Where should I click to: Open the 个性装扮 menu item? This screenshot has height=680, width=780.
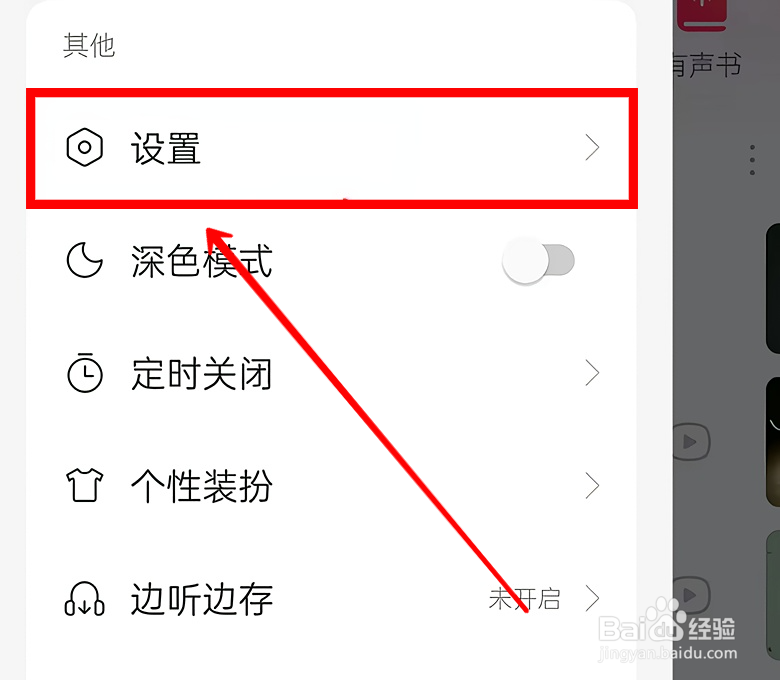(x=331, y=485)
